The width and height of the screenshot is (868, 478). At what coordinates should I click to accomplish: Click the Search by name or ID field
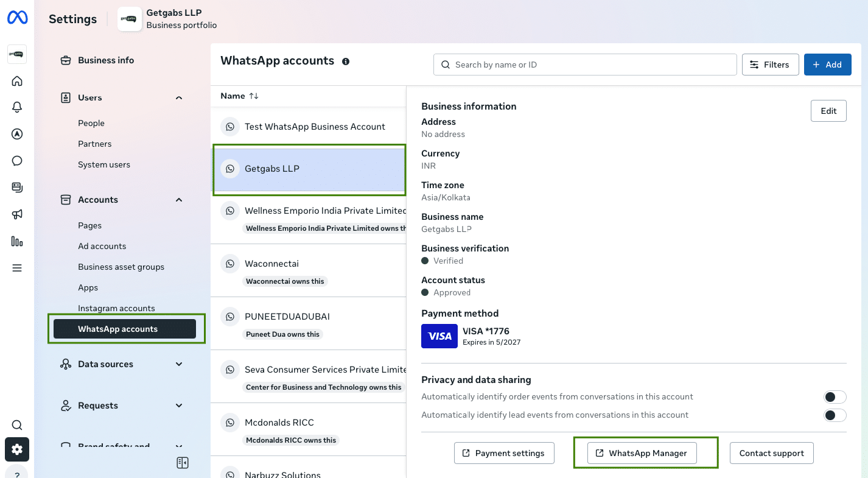[585, 65]
